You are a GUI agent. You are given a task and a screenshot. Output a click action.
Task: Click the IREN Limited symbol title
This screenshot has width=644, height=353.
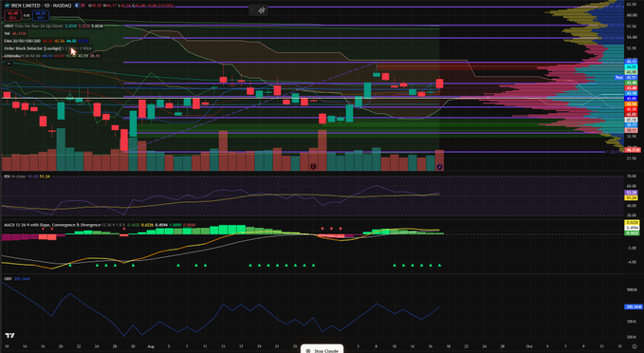pyautogui.click(x=41, y=6)
